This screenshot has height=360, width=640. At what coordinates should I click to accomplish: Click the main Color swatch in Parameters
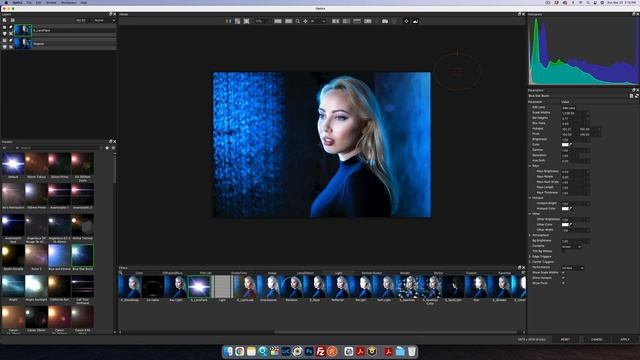coord(565,144)
